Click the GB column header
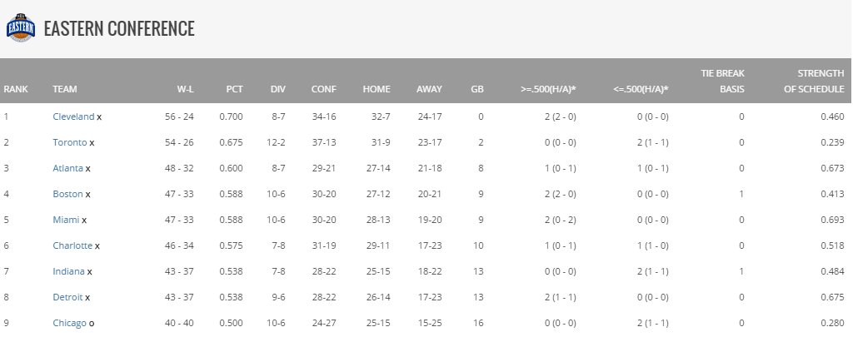 pyautogui.click(x=477, y=89)
